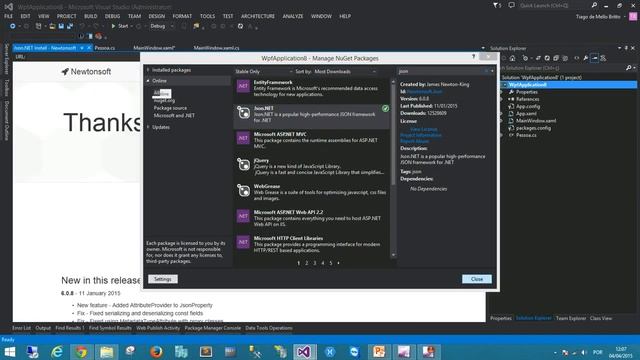Click the WebGrease package icon
The width and height of the screenshot is (640, 360).
(x=243, y=190)
